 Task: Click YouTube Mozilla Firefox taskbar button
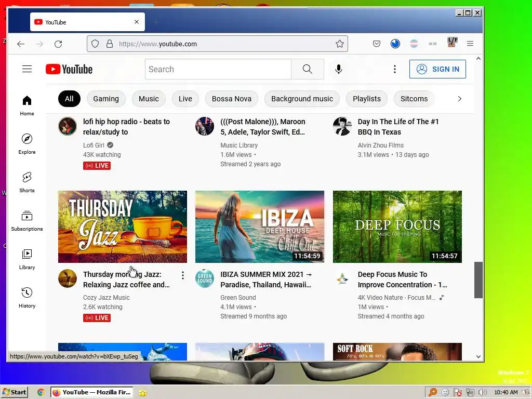click(x=92, y=392)
